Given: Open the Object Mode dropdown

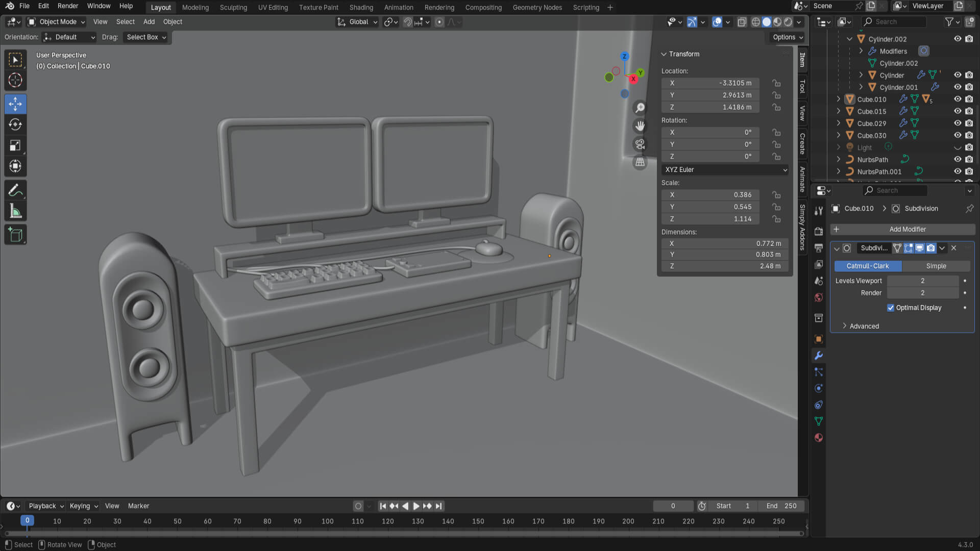Looking at the screenshot, I should 57,22.
